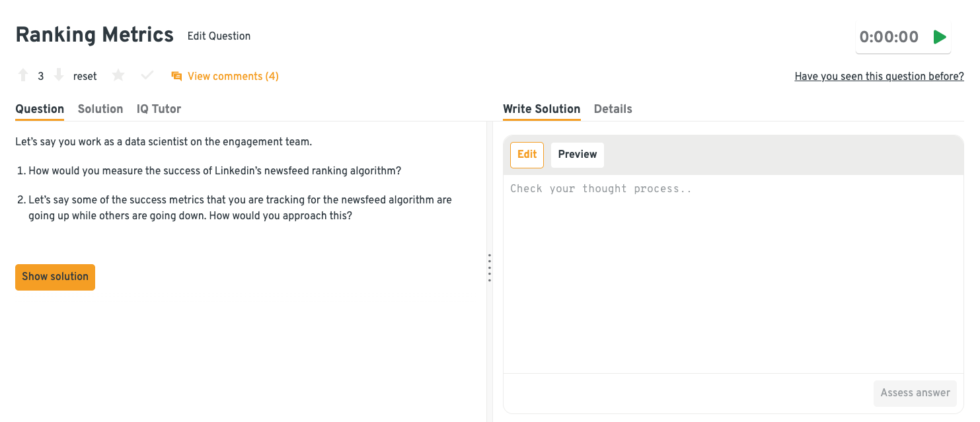Open the Solution tab
This screenshot has height=422, width=980.
100,109
